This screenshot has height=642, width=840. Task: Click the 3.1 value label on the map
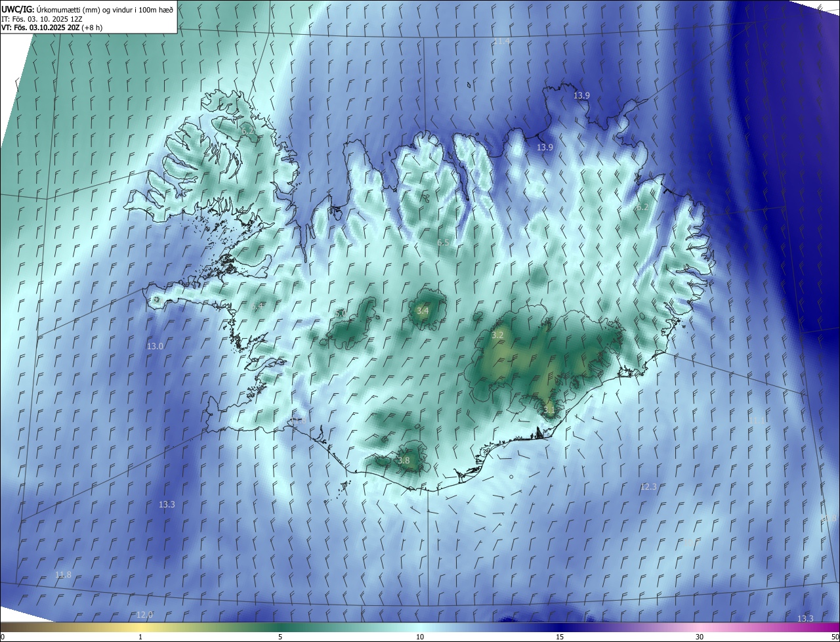click(x=549, y=410)
